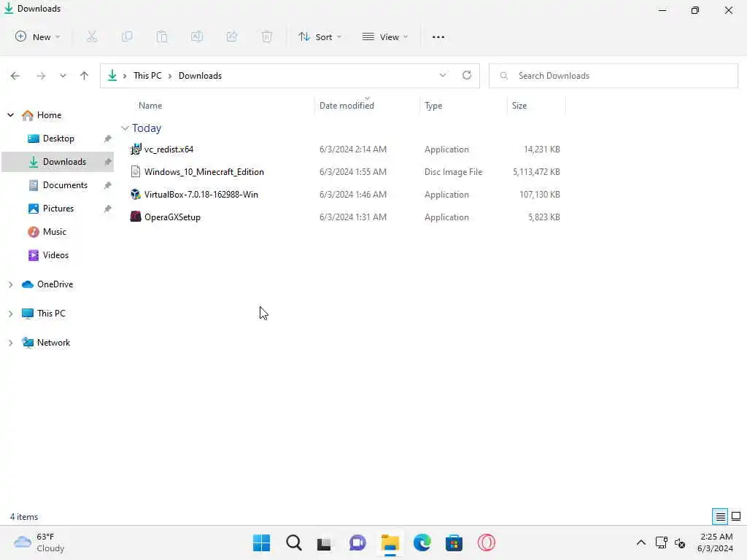Open Task View on taskbar
747x560 pixels.
(325, 542)
